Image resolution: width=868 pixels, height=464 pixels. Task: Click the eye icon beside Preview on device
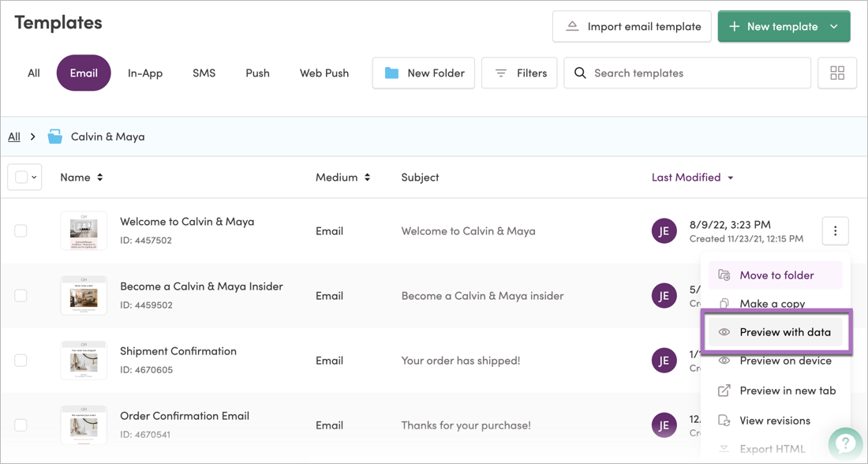pos(724,361)
